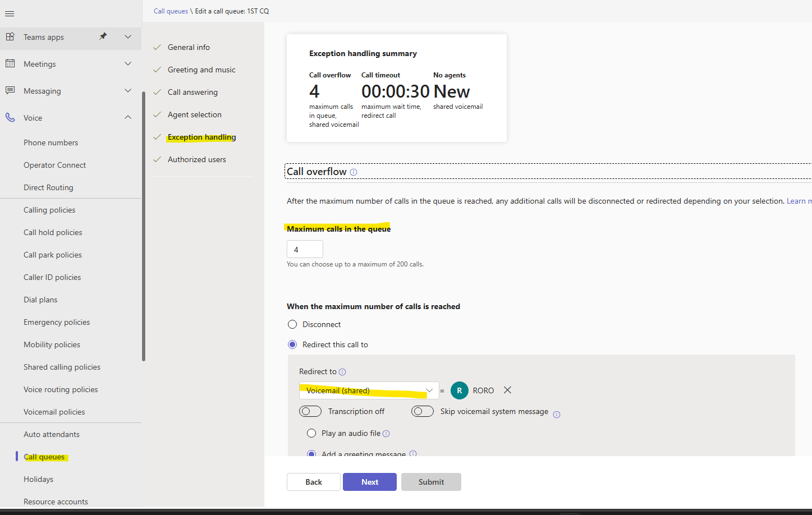This screenshot has width=812, height=515.
Task: Open Resource accounts page
Action: [56, 502]
